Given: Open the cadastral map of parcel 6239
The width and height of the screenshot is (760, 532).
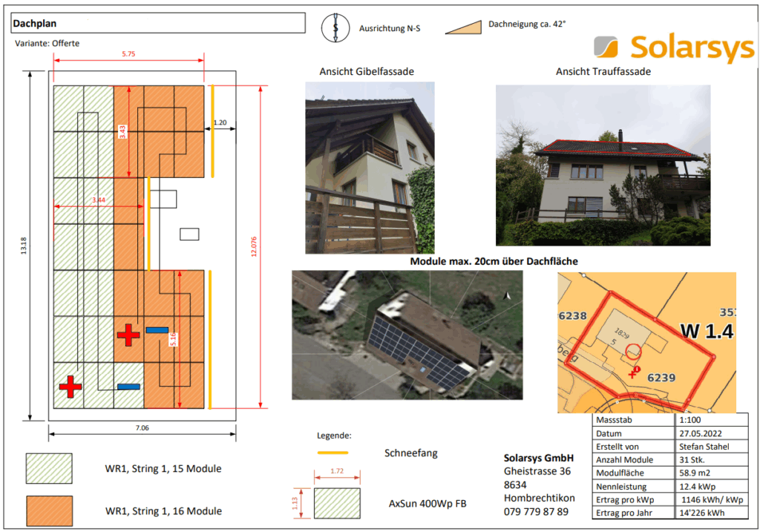Looking at the screenshot, I should click(x=646, y=343).
